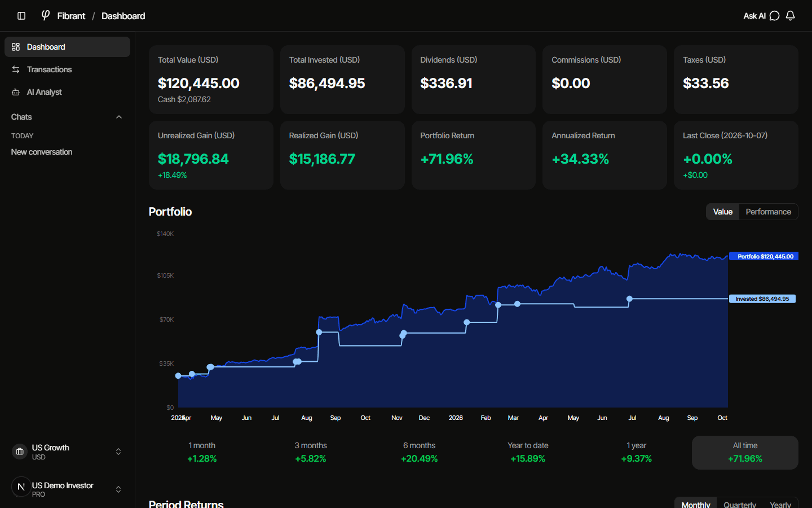Switch chart to Value view
Image resolution: width=812 pixels, height=508 pixels.
click(723, 212)
